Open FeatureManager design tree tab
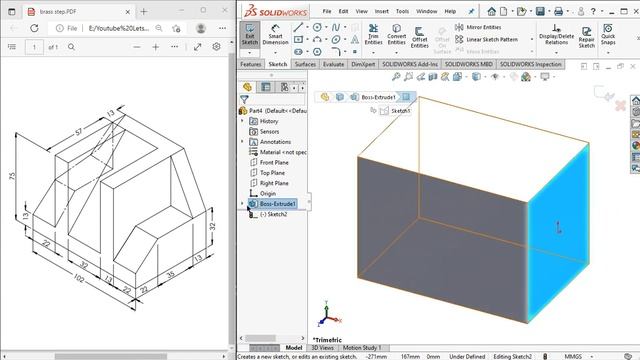The width and height of the screenshot is (640, 360). [x=247, y=87]
